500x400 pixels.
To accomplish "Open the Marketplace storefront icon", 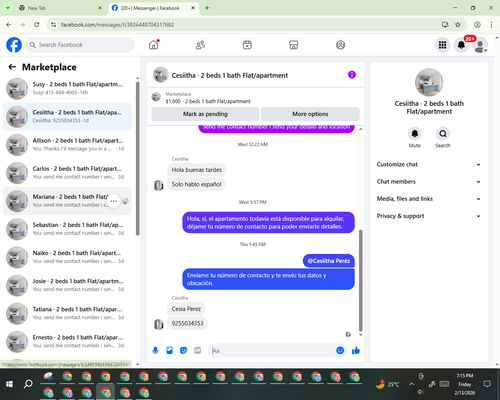I will click(294, 45).
